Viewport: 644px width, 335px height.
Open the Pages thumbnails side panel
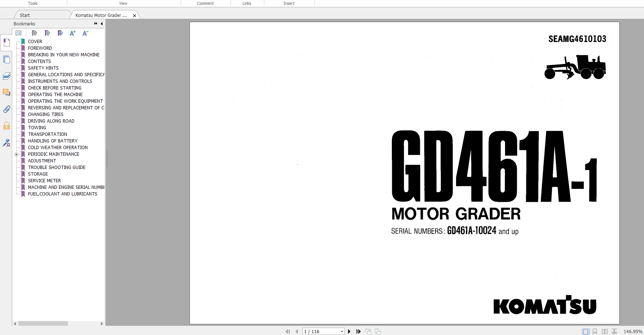6,59
